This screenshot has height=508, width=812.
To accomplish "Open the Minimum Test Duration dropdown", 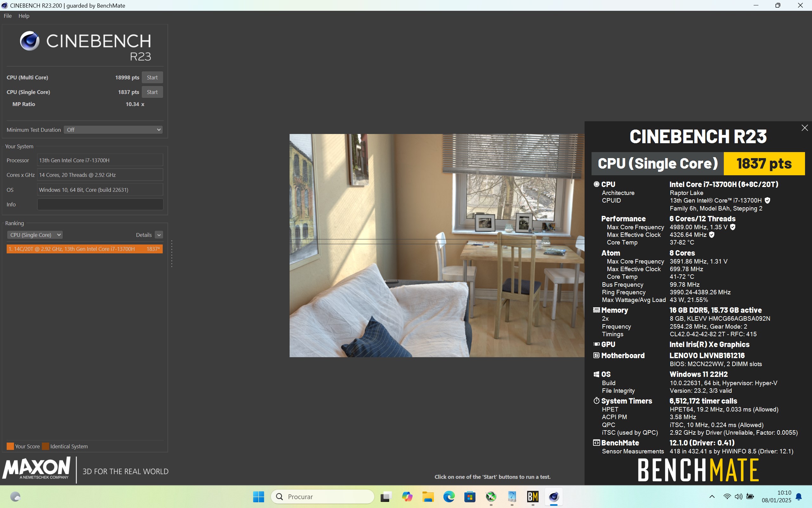I will (x=113, y=130).
